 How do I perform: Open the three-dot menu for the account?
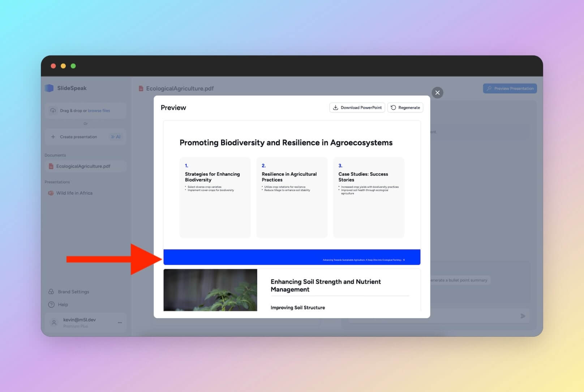(x=120, y=322)
